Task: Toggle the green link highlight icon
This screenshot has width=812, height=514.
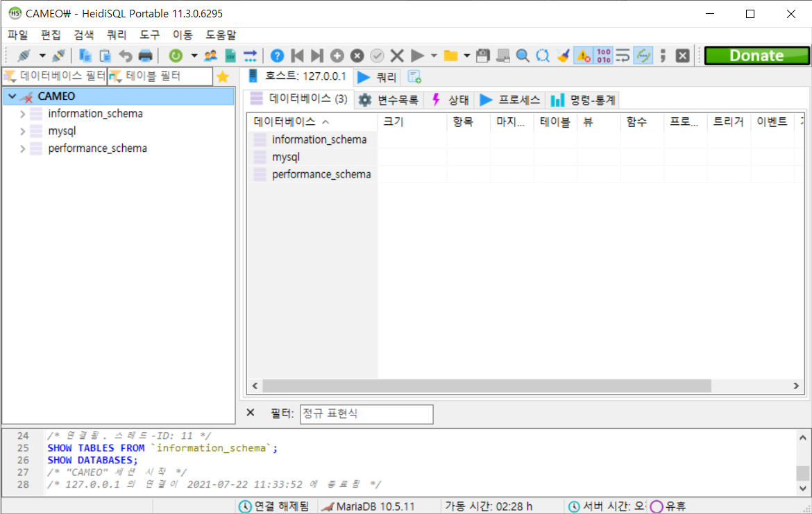Action: coord(643,55)
